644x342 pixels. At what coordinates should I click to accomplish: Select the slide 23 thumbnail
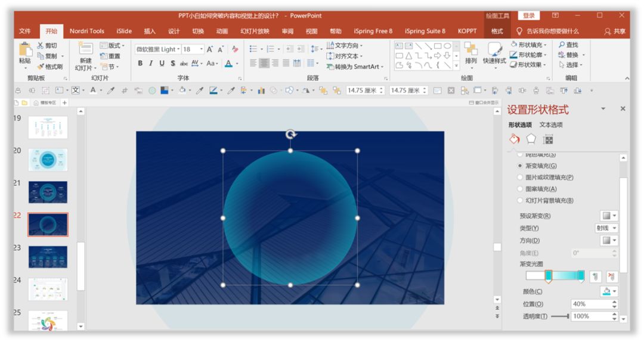click(48, 257)
